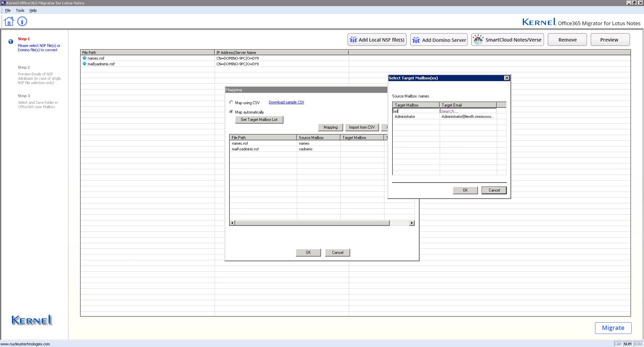This screenshot has width=644, height=347.
Task: Click Get Target Mailbox List button
Action: [259, 120]
